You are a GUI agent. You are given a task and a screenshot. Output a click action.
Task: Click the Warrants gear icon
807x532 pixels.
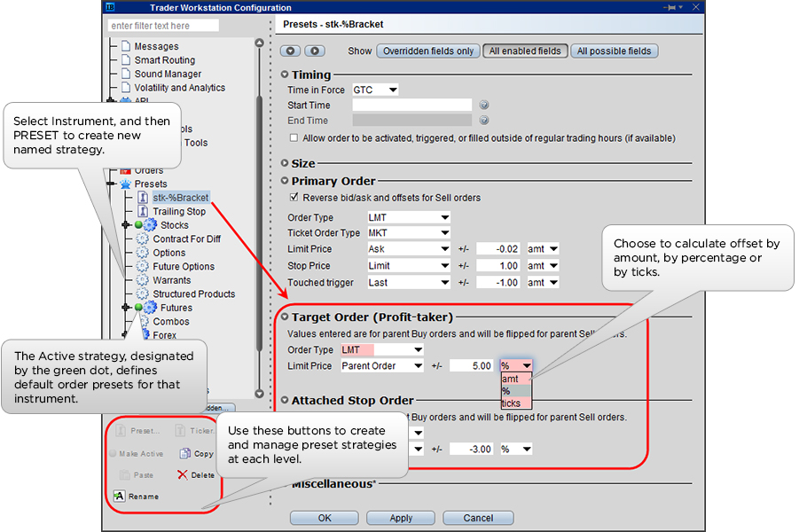click(x=142, y=280)
